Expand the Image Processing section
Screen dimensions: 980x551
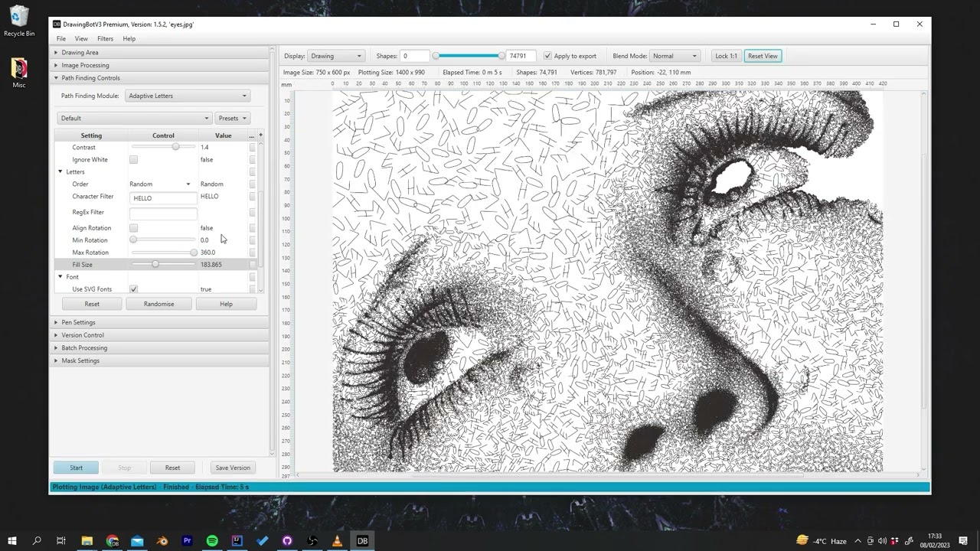[159, 65]
